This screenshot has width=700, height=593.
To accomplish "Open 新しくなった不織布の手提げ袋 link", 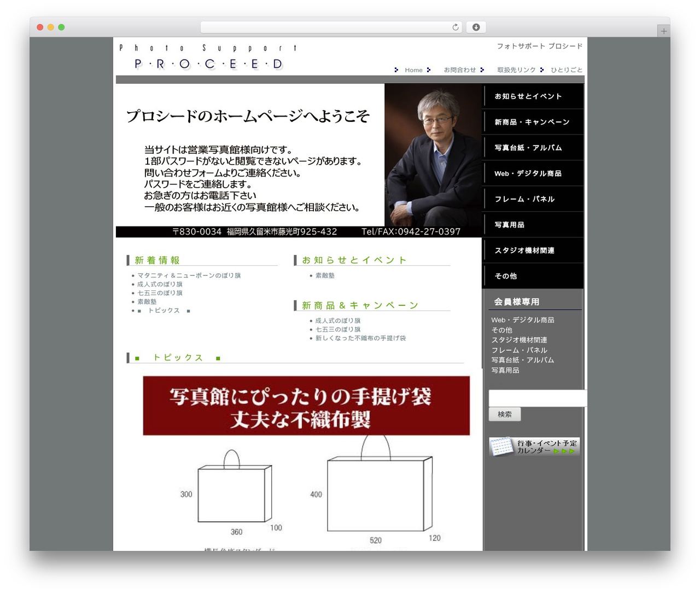I will click(360, 339).
